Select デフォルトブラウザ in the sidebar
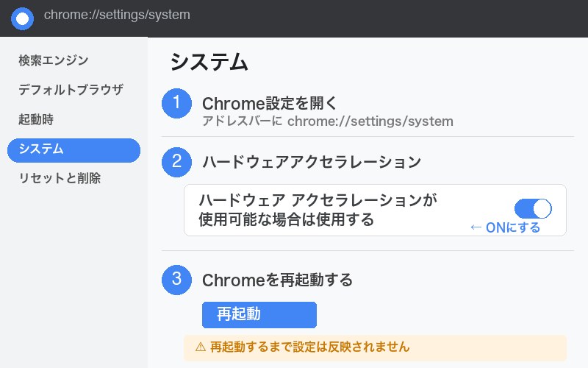The width and height of the screenshot is (588, 368). click(x=71, y=90)
